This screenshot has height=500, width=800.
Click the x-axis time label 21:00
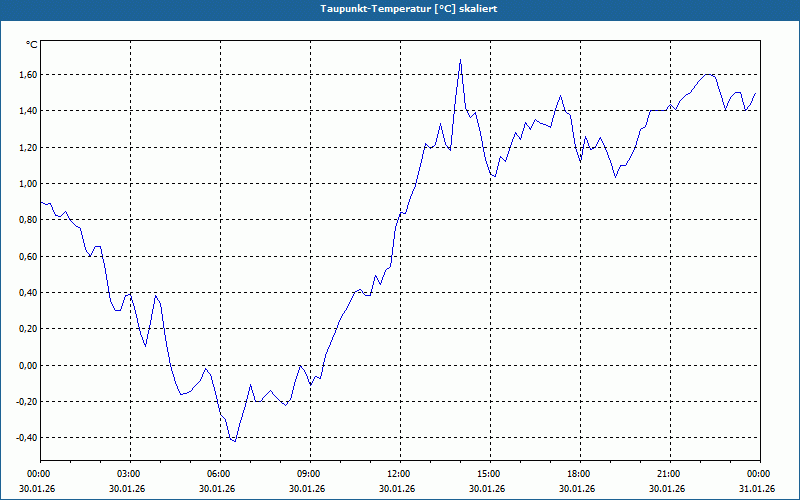point(668,474)
